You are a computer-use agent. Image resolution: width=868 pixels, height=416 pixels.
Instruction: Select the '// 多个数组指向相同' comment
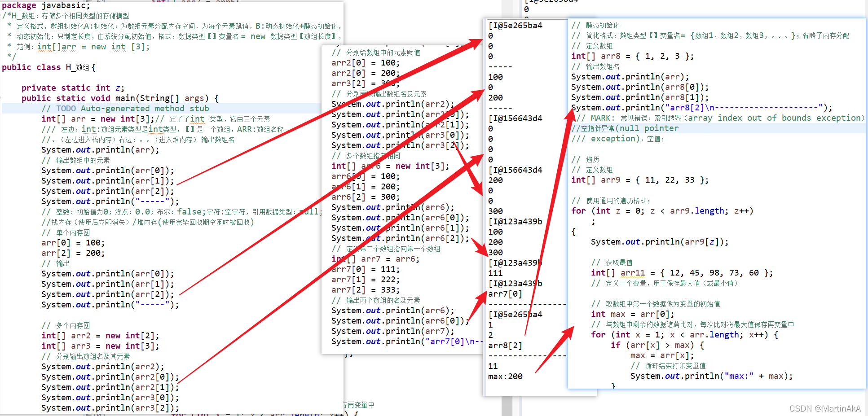(x=366, y=156)
